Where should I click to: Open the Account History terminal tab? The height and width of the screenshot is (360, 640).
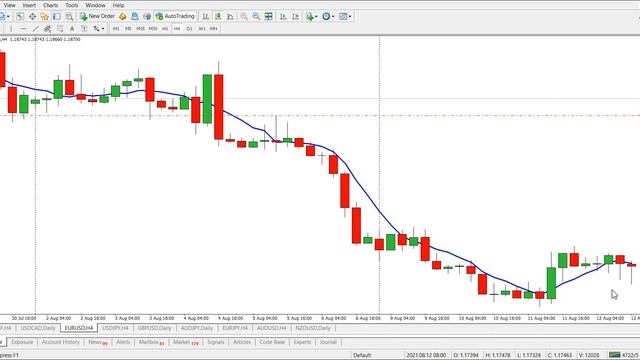click(61, 342)
